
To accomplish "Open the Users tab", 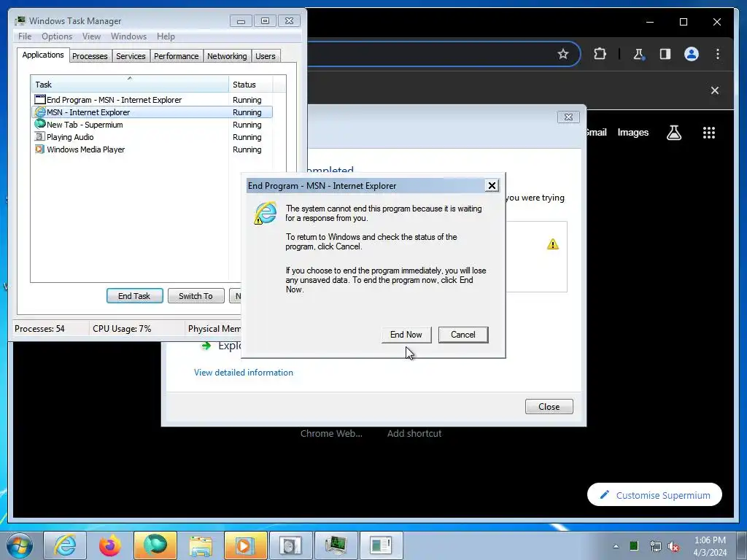I will pyautogui.click(x=266, y=56).
